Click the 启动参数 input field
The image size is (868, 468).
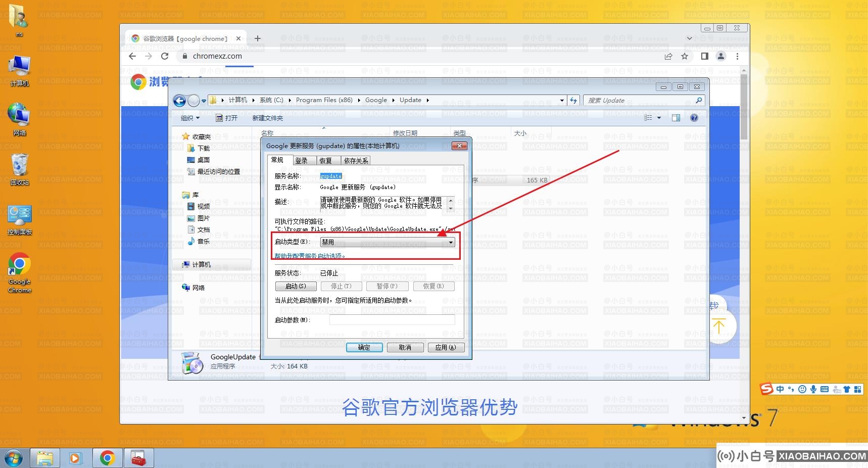[x=392, y=320]
